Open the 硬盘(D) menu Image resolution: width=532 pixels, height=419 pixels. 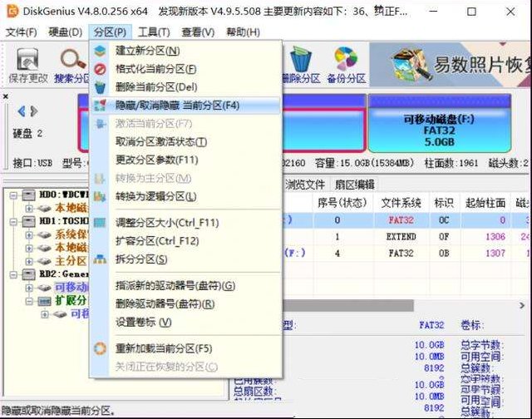65,32
